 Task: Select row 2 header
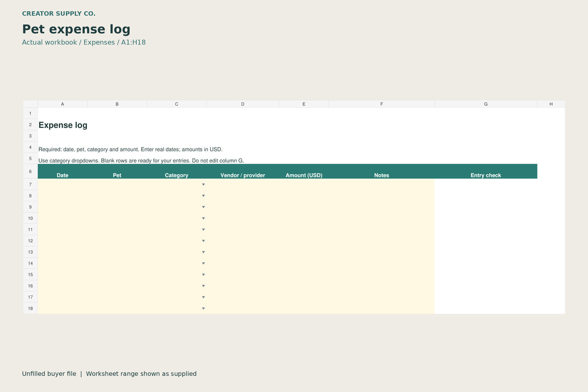click(30, 124)
